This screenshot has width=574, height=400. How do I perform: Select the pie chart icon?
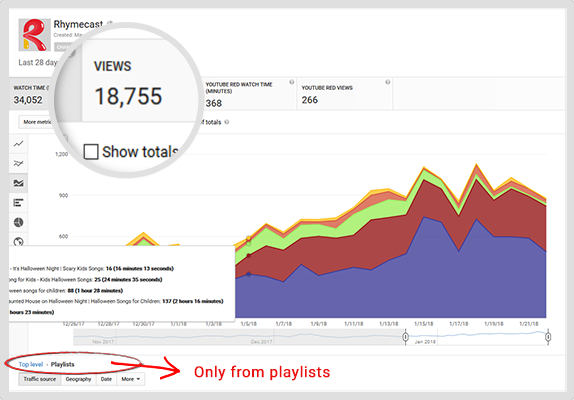pyautogui.click(x=18, y=222)
